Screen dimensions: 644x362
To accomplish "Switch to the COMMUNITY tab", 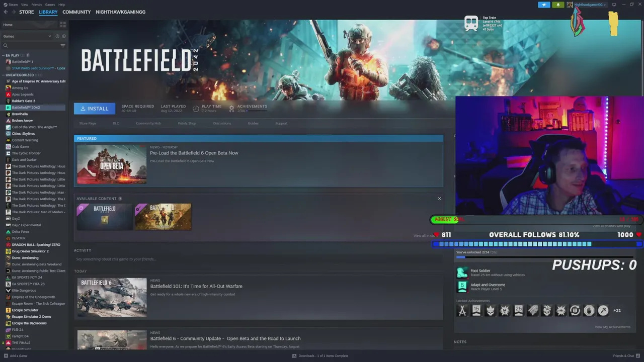I will tap(76, 12).
